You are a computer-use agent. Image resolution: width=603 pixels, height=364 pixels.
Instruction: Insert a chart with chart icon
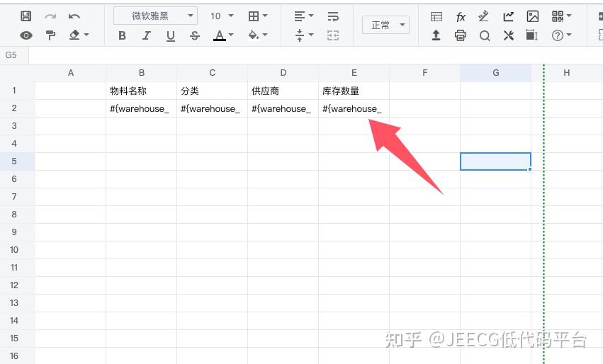click(x=508, y=16)
